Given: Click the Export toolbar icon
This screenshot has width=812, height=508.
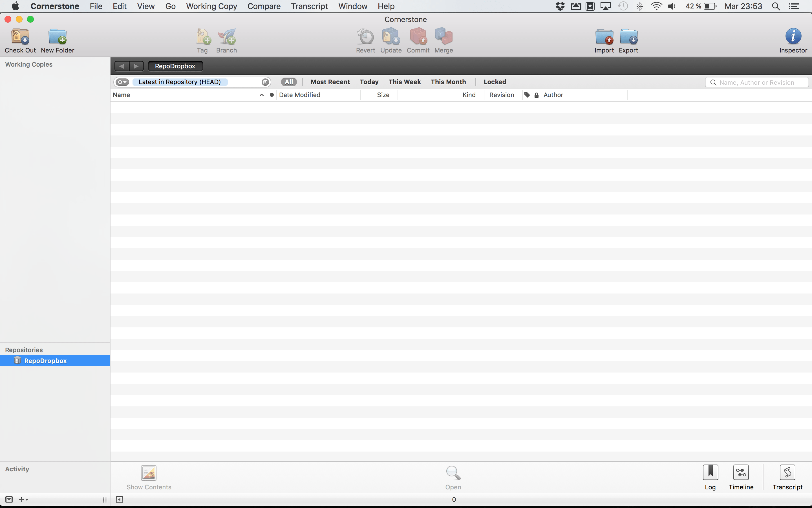Looking at the screenshot, I should 628,37.
